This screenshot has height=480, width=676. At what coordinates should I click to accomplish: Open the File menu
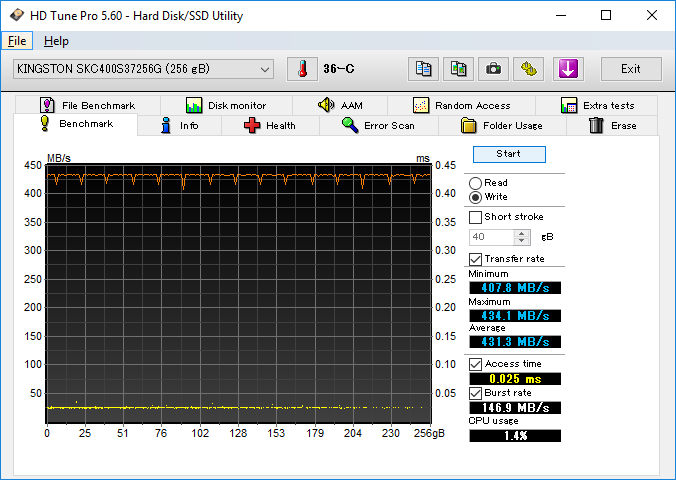pos(17,41)
